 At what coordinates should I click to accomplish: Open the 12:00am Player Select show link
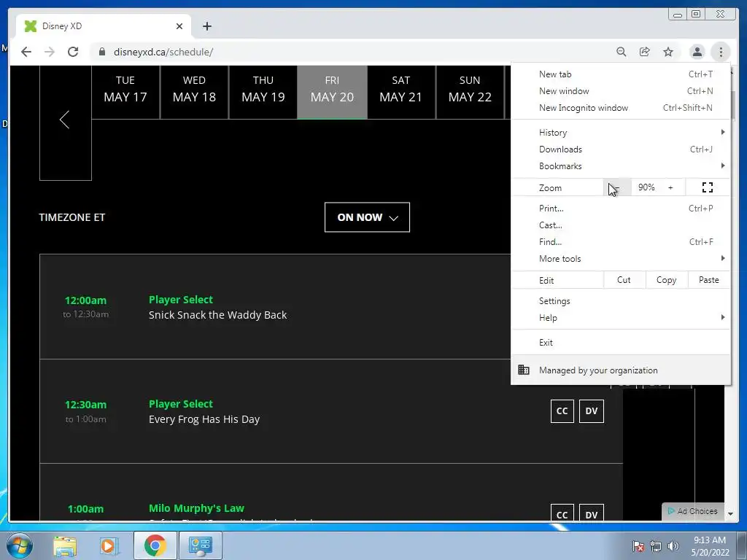tap(181, 300)
